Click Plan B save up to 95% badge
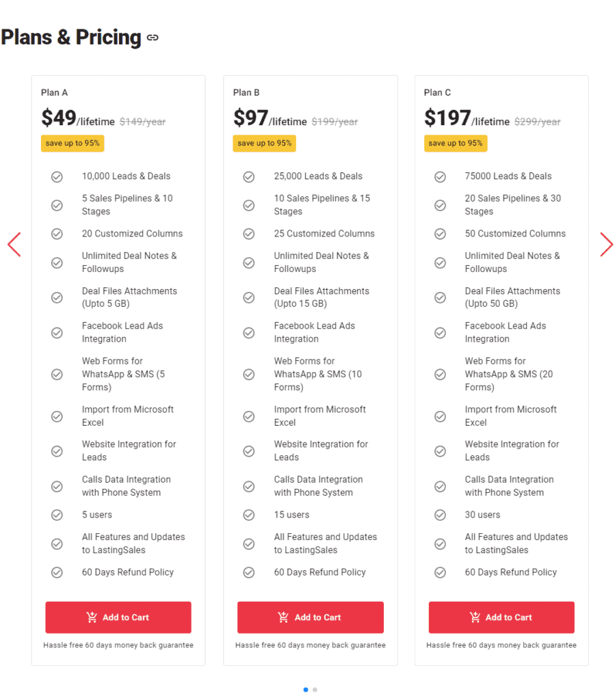This screenshot has width=615, height=700. click(265, 144)
